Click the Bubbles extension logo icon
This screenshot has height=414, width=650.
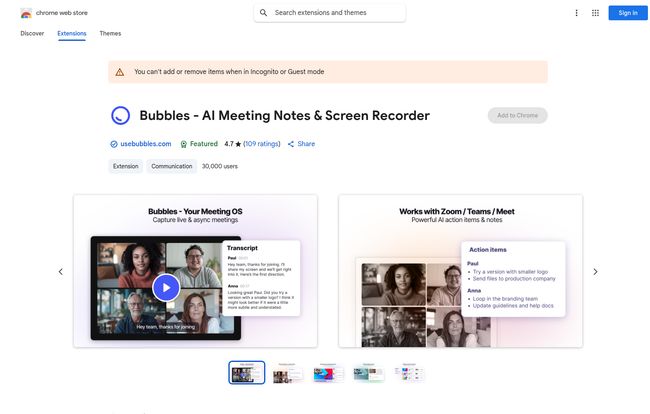(121, 116)
